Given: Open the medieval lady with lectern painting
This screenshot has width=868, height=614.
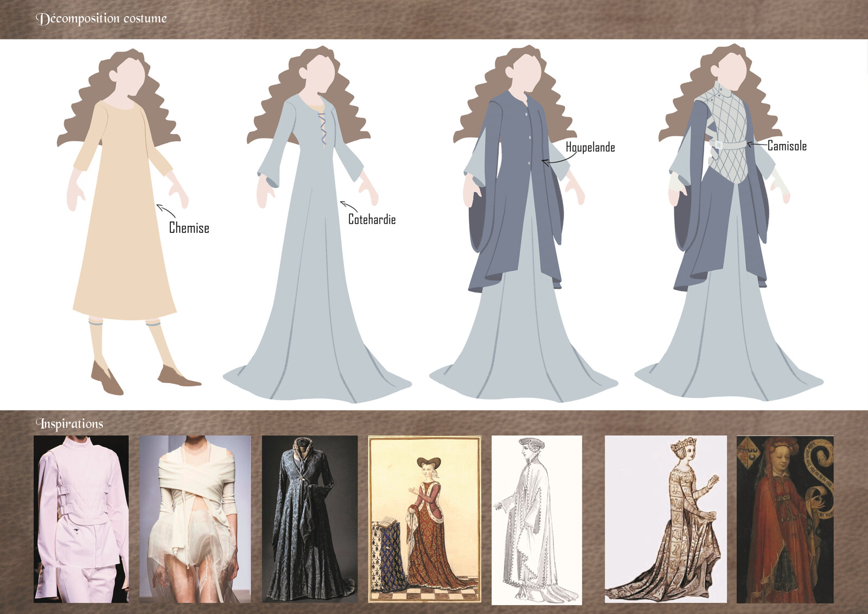Looking at the screenshot, I should point(425,520).
